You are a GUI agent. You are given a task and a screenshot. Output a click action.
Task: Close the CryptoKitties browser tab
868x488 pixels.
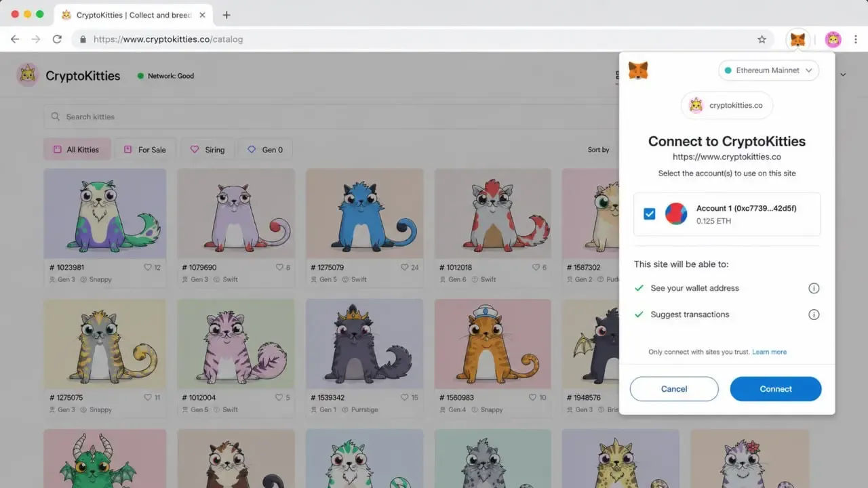pos(202,15)
